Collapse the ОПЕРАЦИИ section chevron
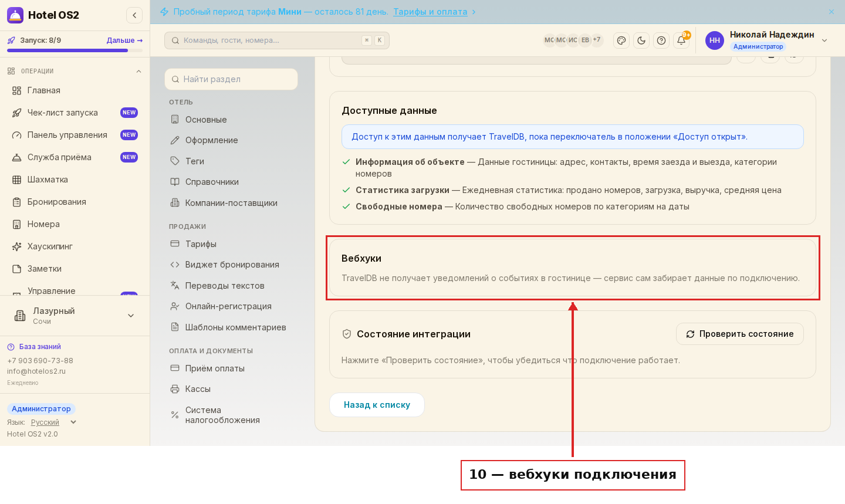The image size is (845, 504). point(138,72)
